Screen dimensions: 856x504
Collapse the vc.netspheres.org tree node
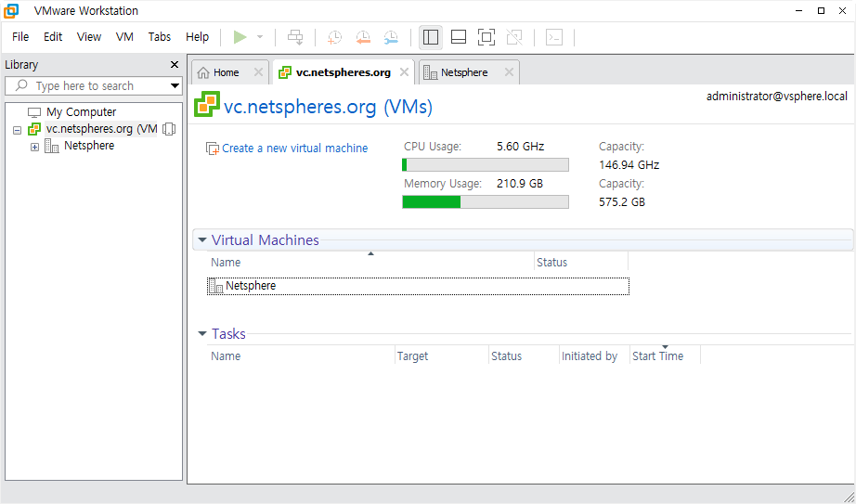17,130
